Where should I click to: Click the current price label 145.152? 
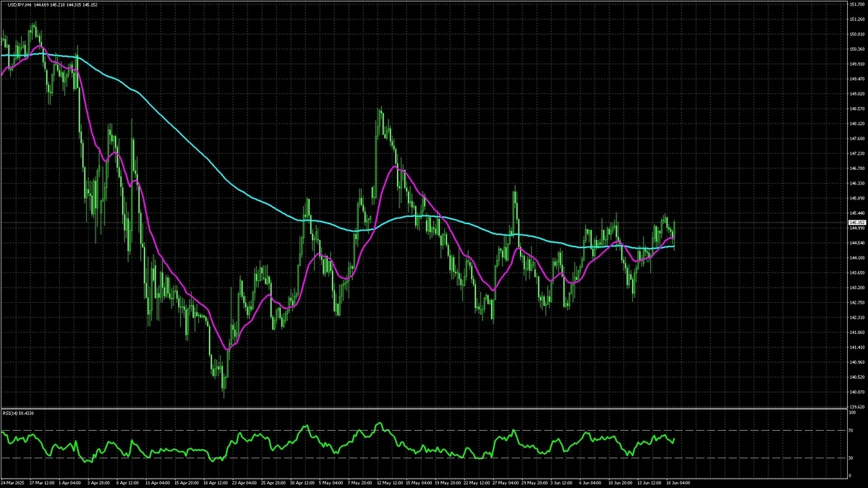tap(856, 223)
